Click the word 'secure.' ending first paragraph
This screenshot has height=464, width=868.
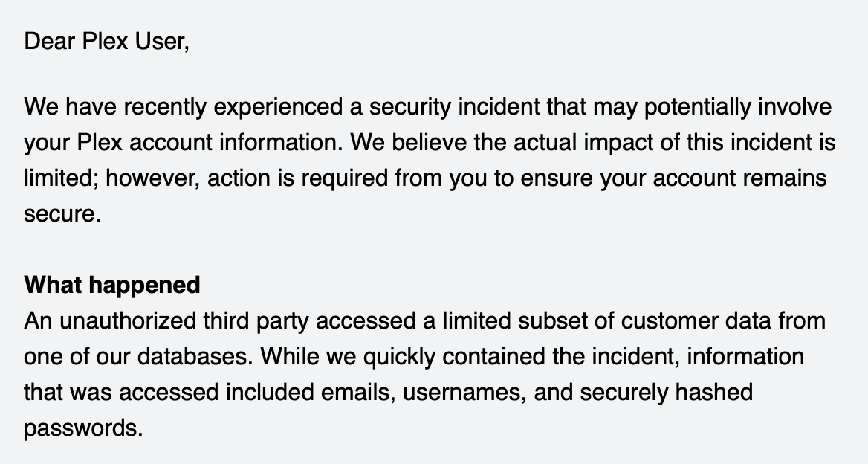tap(62, 214)
